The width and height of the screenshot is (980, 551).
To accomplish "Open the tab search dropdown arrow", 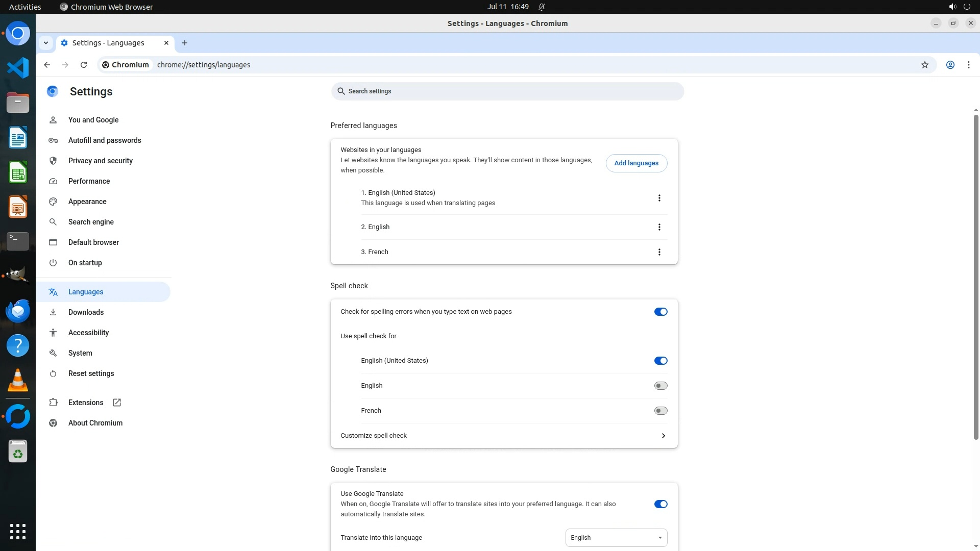I will pyautogui.click(x=46, y=43).
